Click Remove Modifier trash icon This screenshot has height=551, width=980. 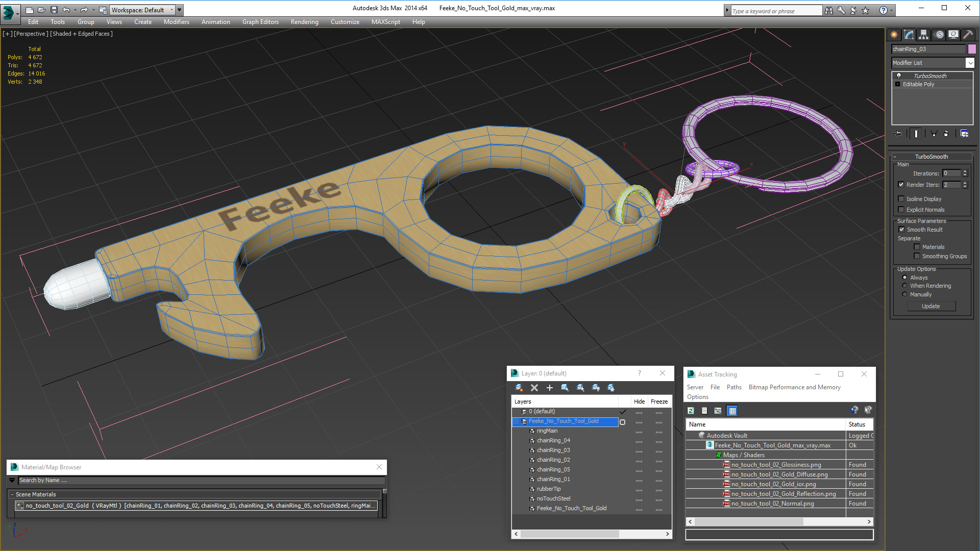(946, 134)
